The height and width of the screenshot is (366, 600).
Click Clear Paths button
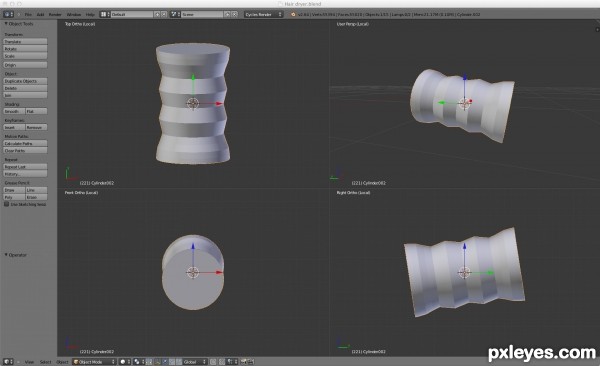[25, 150]
